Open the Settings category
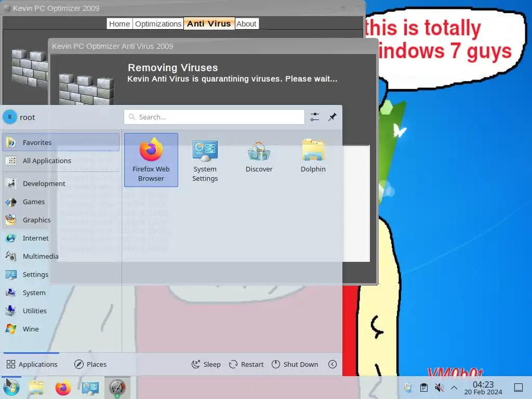The width and height of the screenshot is (532, 399). pyautogui.click(x=61, y=274)
